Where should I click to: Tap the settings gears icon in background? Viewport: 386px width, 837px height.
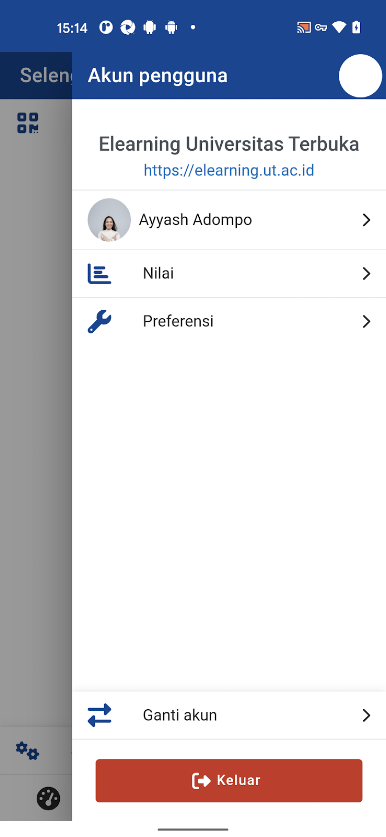point(27,751)
